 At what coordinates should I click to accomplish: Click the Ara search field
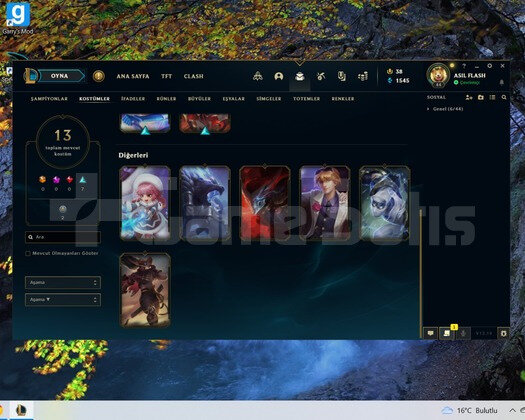[x=63, y=237]
